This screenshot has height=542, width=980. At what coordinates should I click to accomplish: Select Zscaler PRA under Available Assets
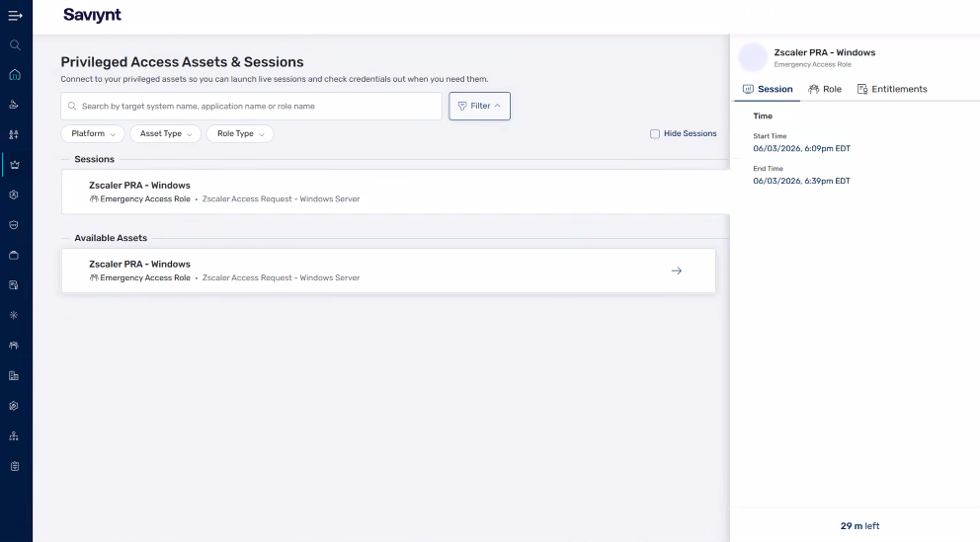pyautogui.click(x=388, y=271)
